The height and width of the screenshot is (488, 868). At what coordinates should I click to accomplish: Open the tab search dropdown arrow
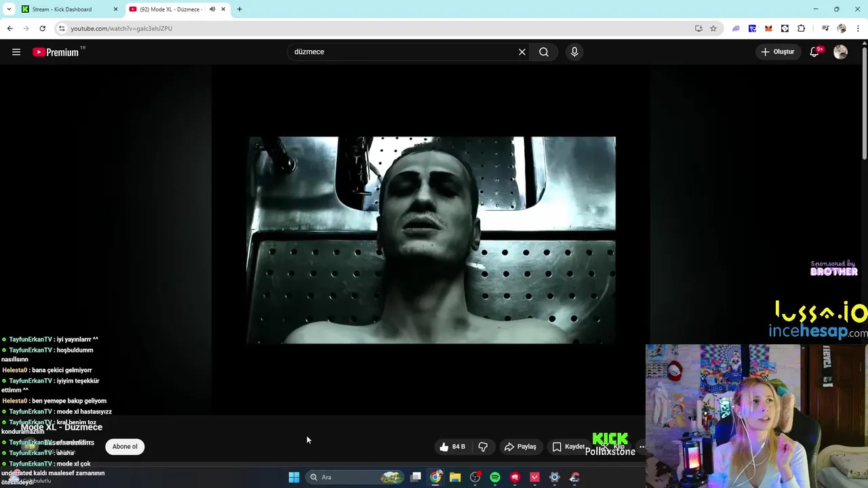click(8, 9)
